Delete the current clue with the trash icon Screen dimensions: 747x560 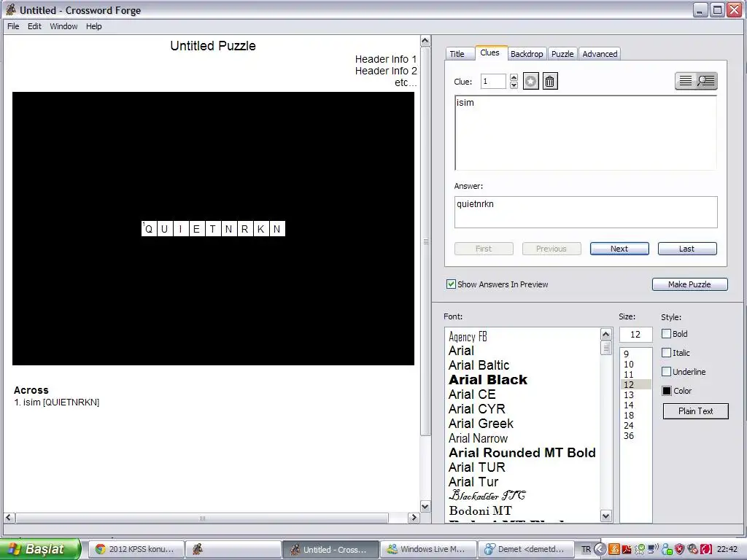(x=550, y=82)
